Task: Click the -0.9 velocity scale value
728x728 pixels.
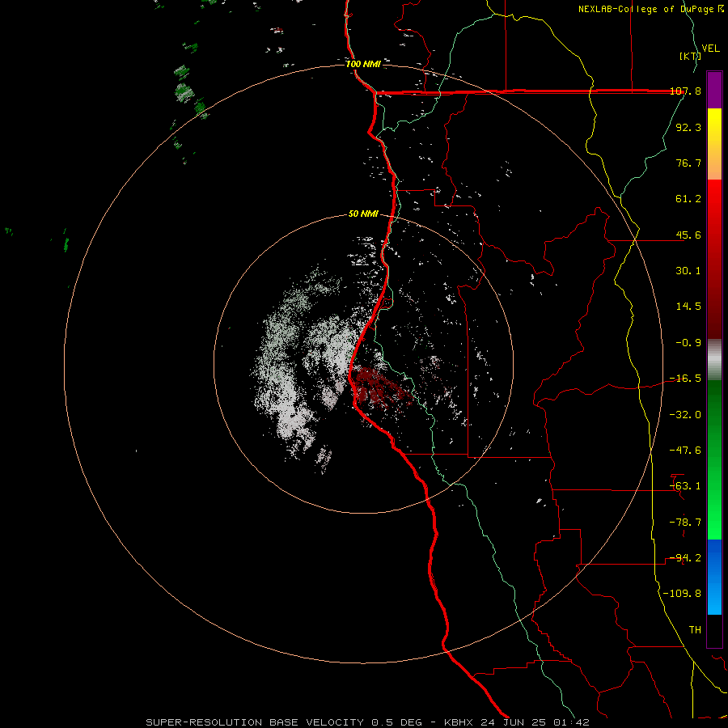Action: coord(688,343)
